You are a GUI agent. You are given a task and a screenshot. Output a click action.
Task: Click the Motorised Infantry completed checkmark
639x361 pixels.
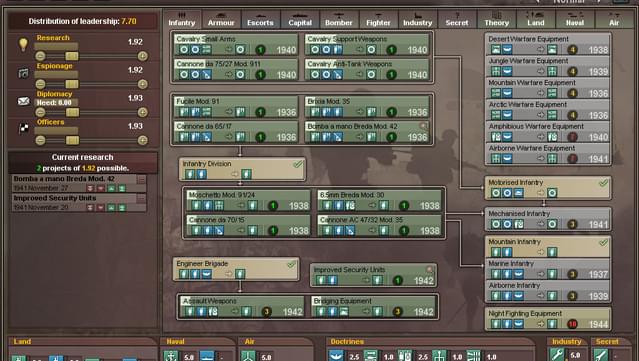point(603,183)
